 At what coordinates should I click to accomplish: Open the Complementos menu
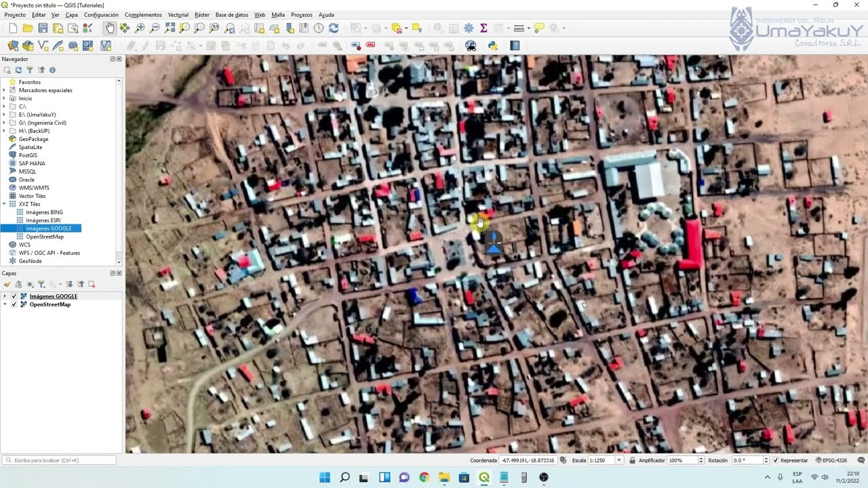tap(143, 14)
